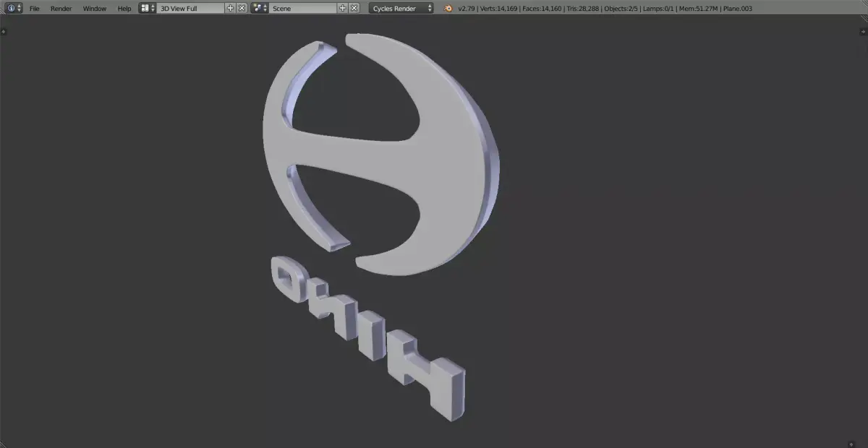Open the Help menu
This screenshot has width=868, height=448.
124,8
